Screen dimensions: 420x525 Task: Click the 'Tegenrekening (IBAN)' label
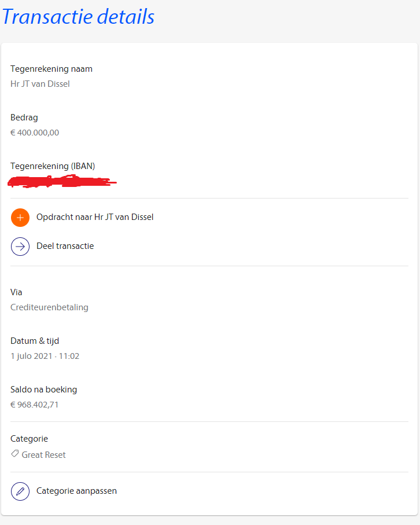tap(53, 166)
